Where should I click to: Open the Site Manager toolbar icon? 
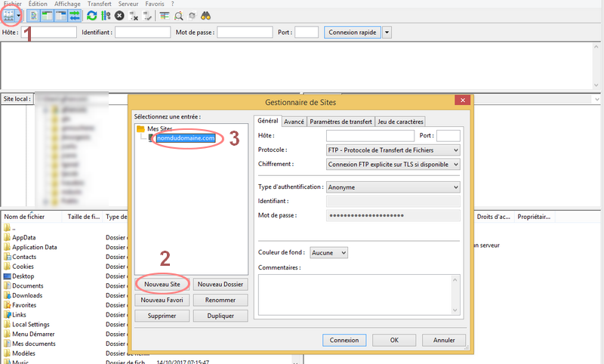10,15
